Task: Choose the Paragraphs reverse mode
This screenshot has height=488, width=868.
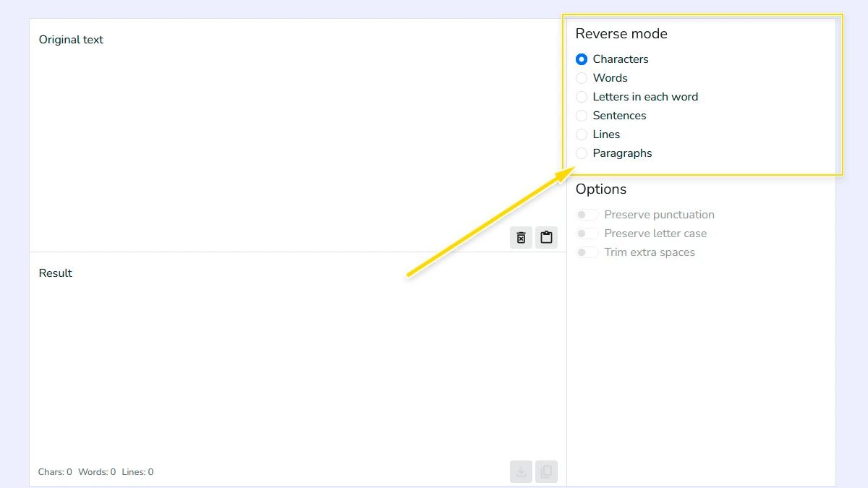Action: (582, 153)
